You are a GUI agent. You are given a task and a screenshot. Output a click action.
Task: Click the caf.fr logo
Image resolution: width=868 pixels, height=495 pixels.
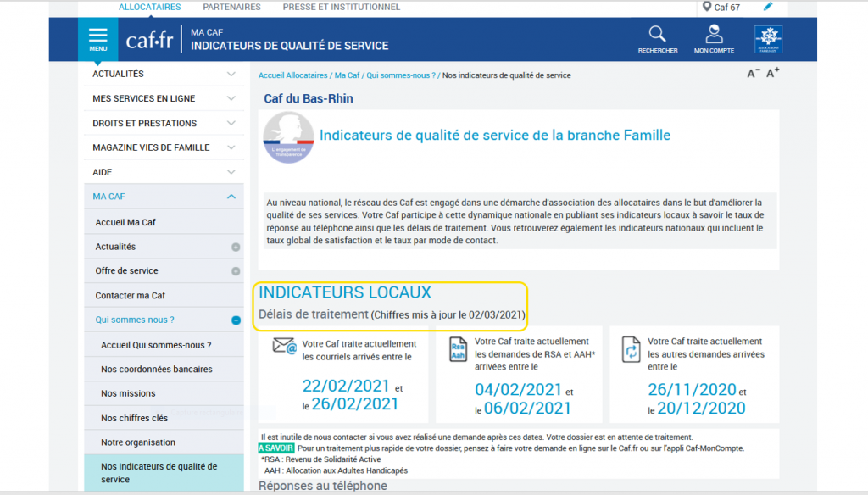pyautogui.click(x=149, y=39)
